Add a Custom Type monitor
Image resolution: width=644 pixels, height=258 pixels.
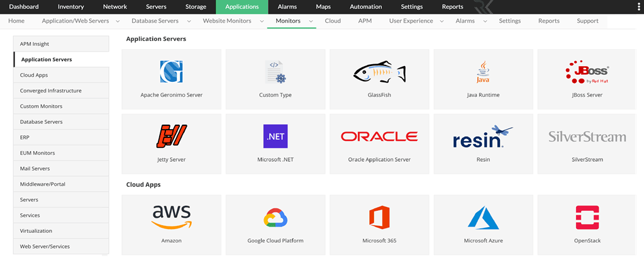275,72
